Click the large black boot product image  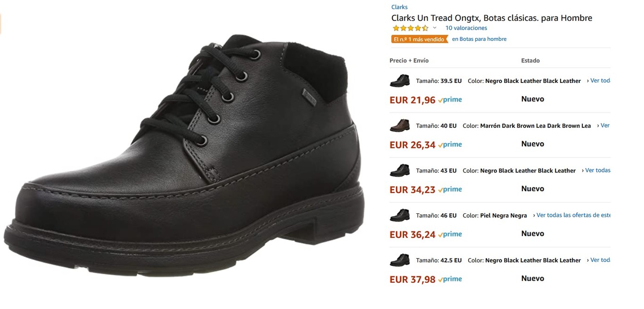coord(184,155)
